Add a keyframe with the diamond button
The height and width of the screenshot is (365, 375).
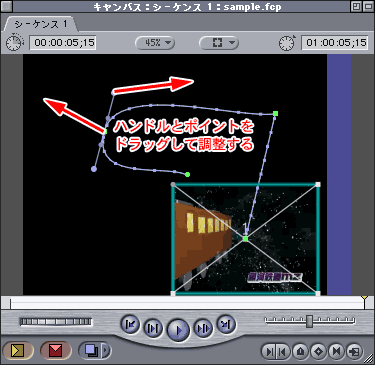click(318, 351)
